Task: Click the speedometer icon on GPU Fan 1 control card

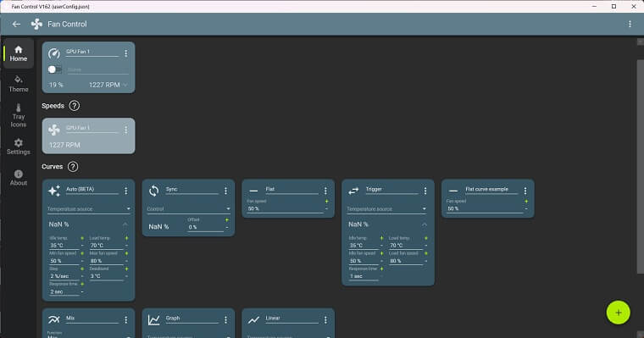Action: click(53, 53)
